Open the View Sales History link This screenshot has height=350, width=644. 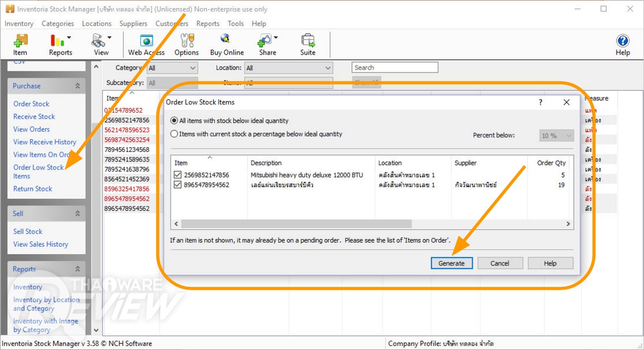tap(41, 244)
